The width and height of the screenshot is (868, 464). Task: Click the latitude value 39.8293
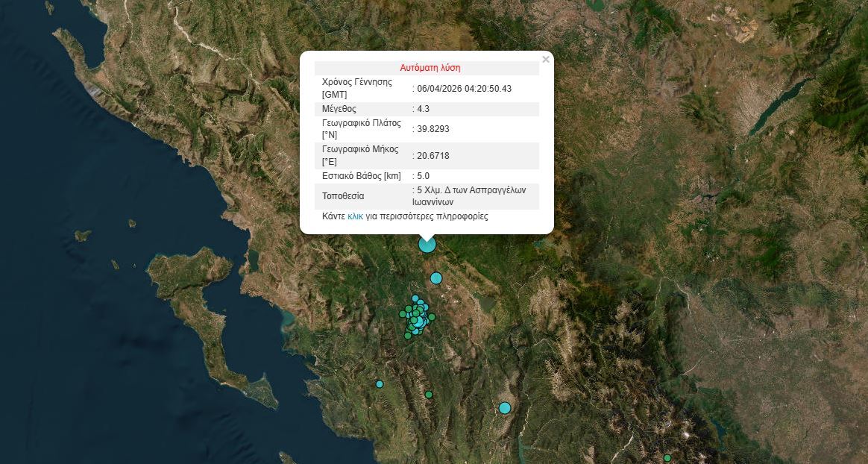(x=433, y=129)
